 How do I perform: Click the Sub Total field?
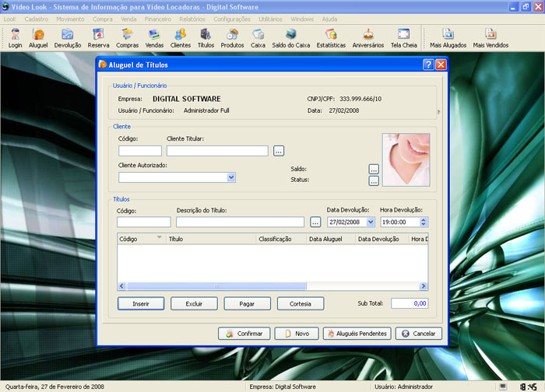pos(410,303)
